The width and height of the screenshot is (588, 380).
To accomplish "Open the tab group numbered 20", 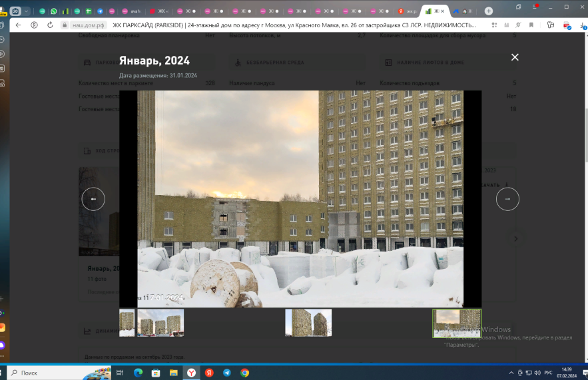I will point(15,11).
